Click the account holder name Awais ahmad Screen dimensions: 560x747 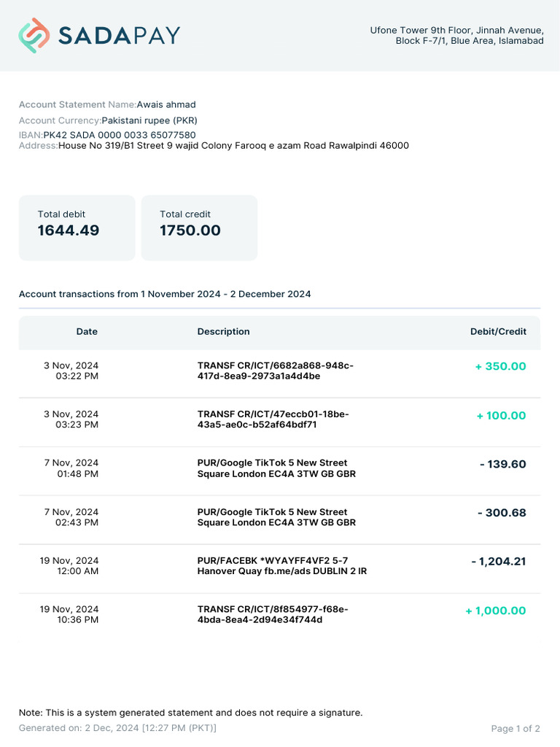166,104
